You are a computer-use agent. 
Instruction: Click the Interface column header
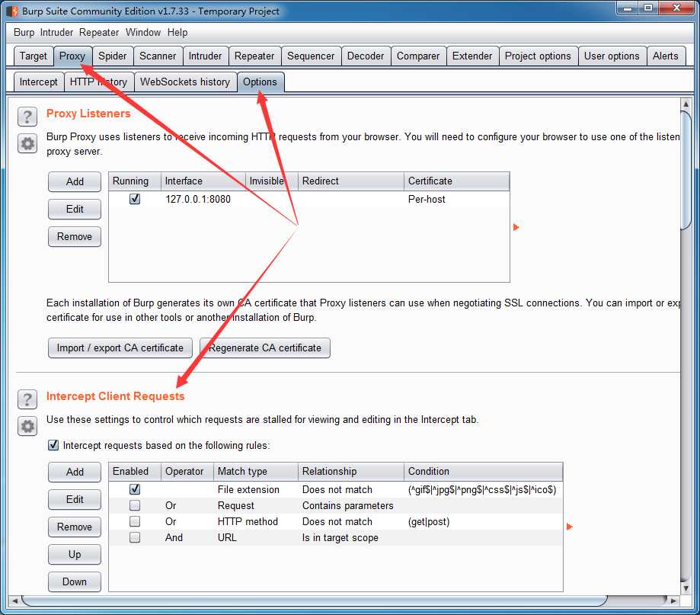coord(203,181)
